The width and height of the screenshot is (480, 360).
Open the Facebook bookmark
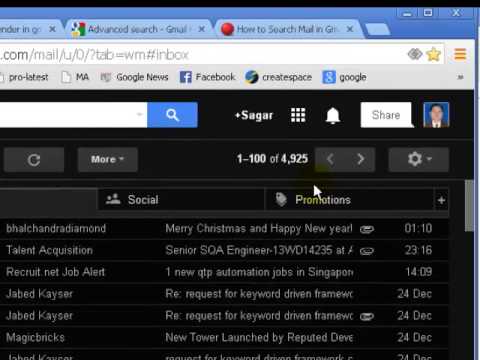tap(207, 77)
